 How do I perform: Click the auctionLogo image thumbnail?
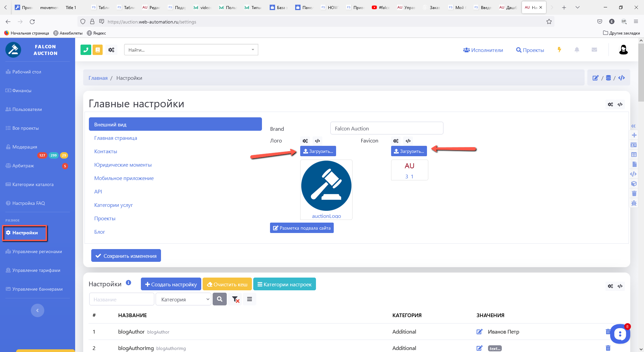tap(326, 186)
